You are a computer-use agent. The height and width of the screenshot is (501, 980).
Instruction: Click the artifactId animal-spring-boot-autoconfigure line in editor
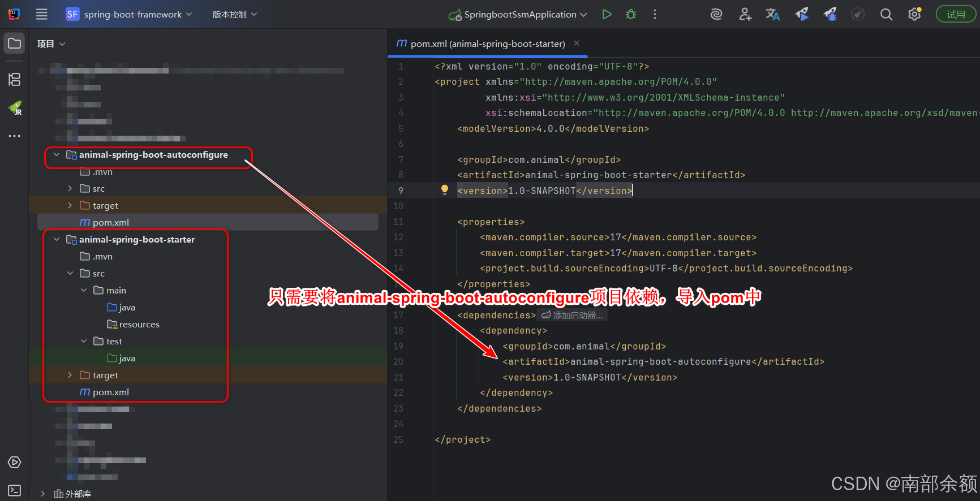(x=664, y=361)
